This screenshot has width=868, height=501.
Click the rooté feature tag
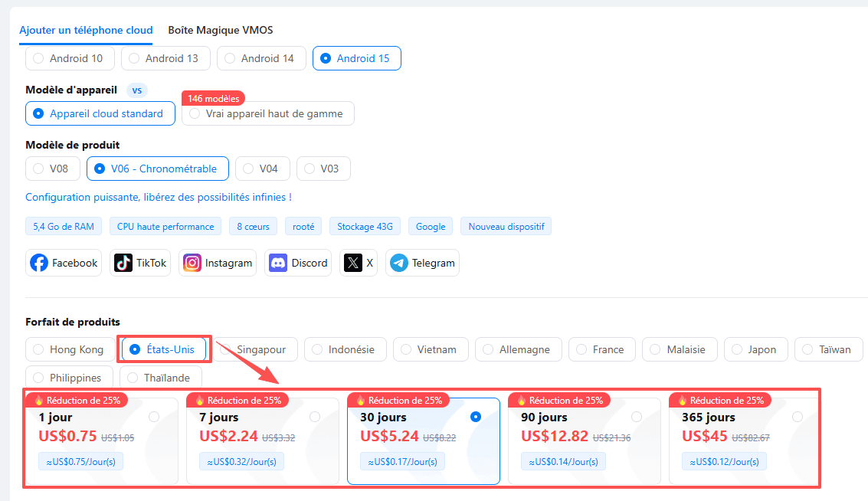(x=303, y=227)
